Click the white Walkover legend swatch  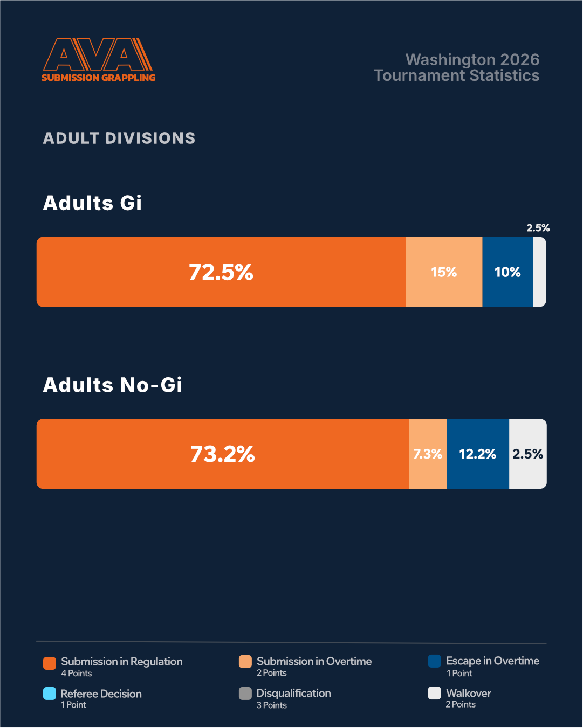(435, 693)
